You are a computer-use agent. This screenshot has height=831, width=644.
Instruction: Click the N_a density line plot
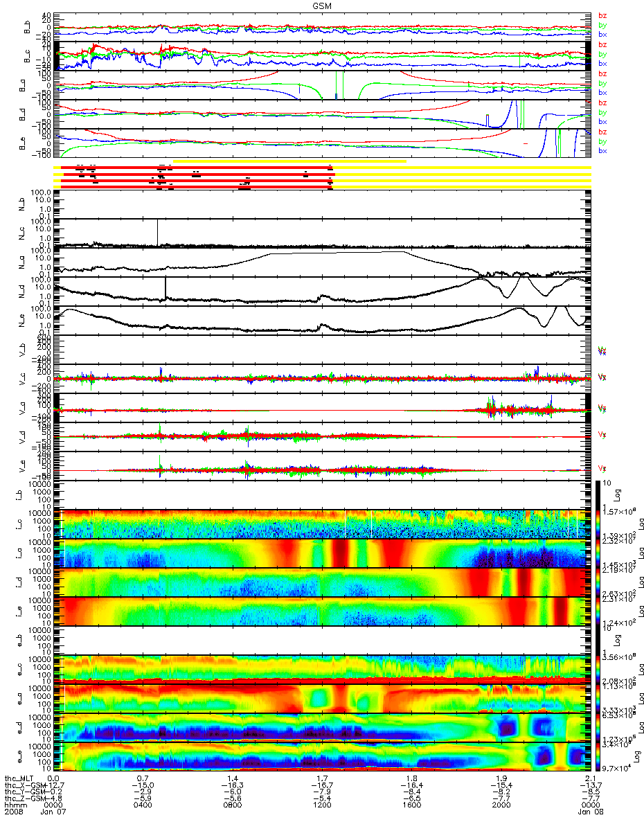coord(323,263)
